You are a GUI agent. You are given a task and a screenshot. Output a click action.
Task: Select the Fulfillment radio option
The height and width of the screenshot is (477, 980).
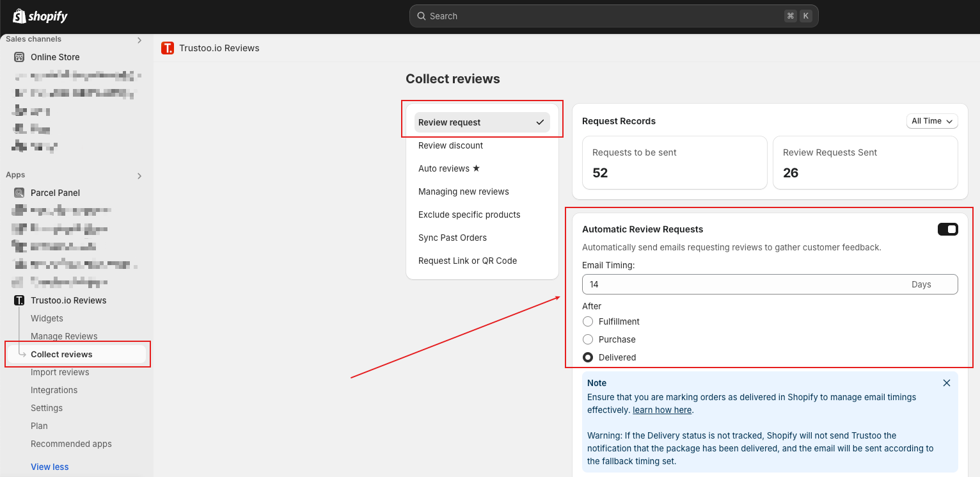588,321
